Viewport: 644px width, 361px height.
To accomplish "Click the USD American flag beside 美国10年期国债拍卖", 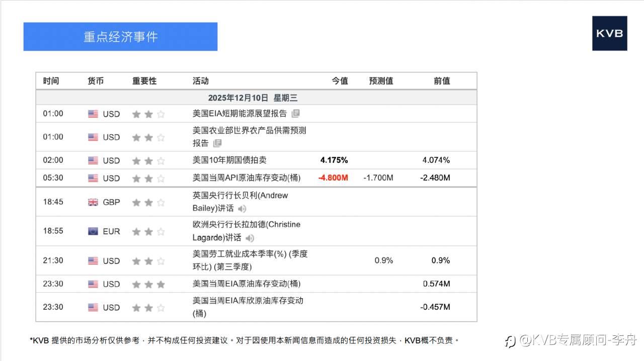I will (93, 160).
